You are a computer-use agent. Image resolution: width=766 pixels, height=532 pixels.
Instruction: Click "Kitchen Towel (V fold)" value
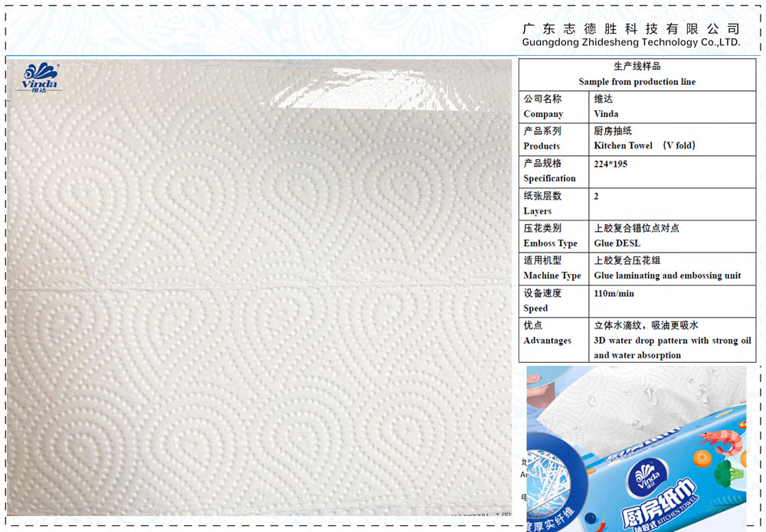coord(644,145)
